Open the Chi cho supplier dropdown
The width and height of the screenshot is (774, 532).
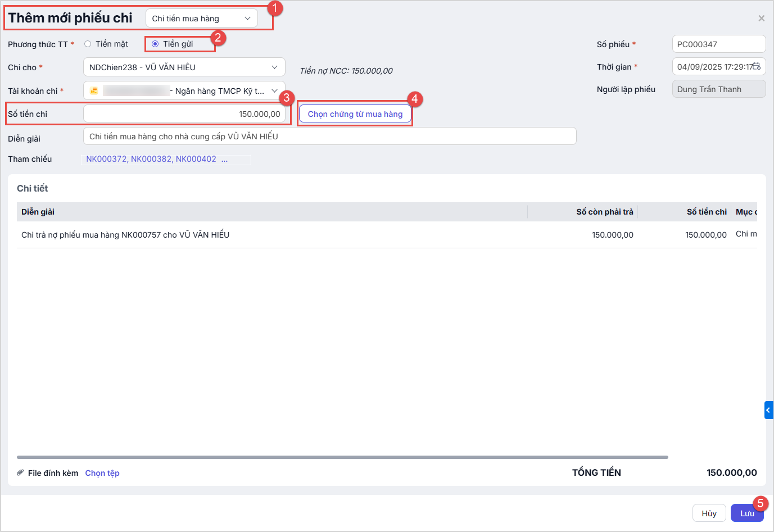pos(184,67)
